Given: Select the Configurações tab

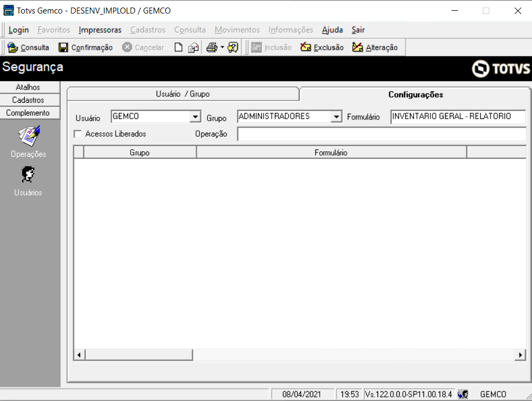Looking at the screenshot, I should [415, 95].
